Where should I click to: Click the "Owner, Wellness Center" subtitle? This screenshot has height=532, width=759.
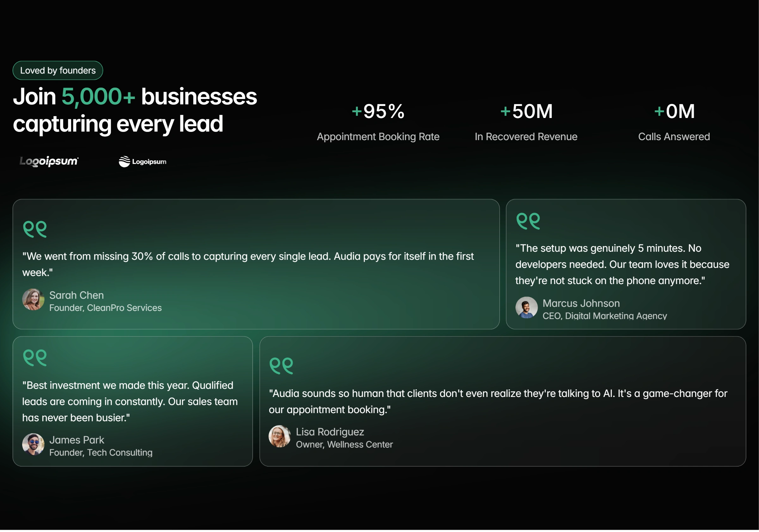[x=344, y=444]
